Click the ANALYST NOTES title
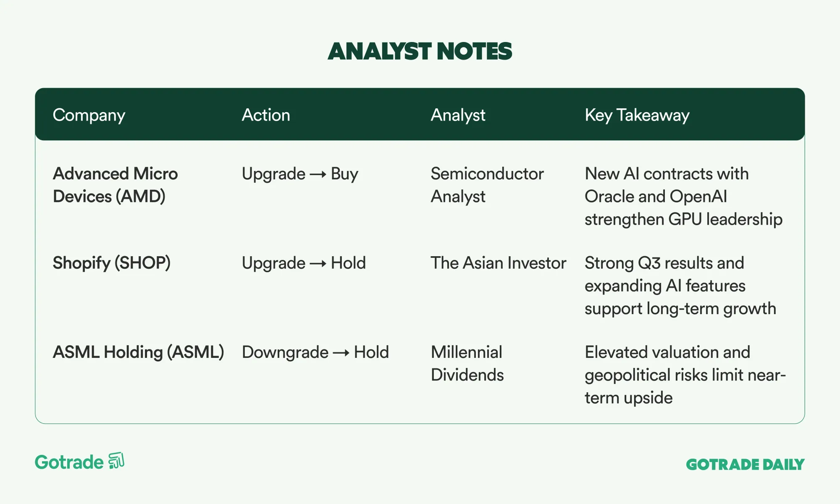 coord(420,52)
